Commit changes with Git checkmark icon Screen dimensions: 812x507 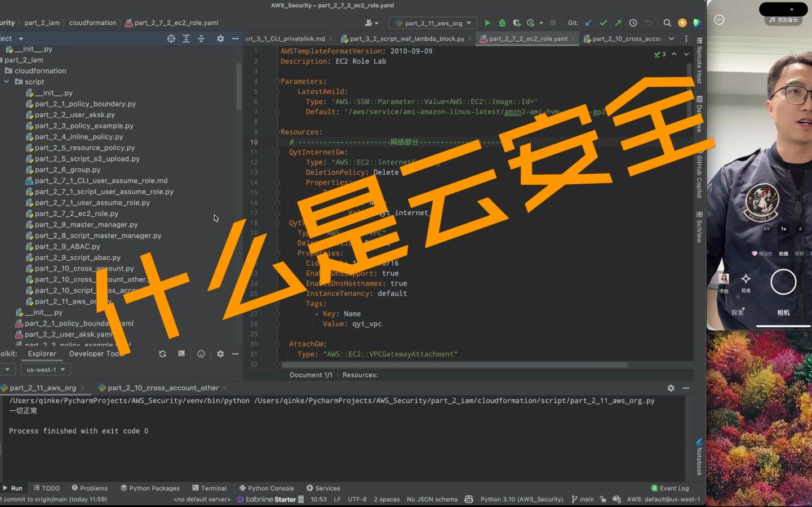click(604, 23)
